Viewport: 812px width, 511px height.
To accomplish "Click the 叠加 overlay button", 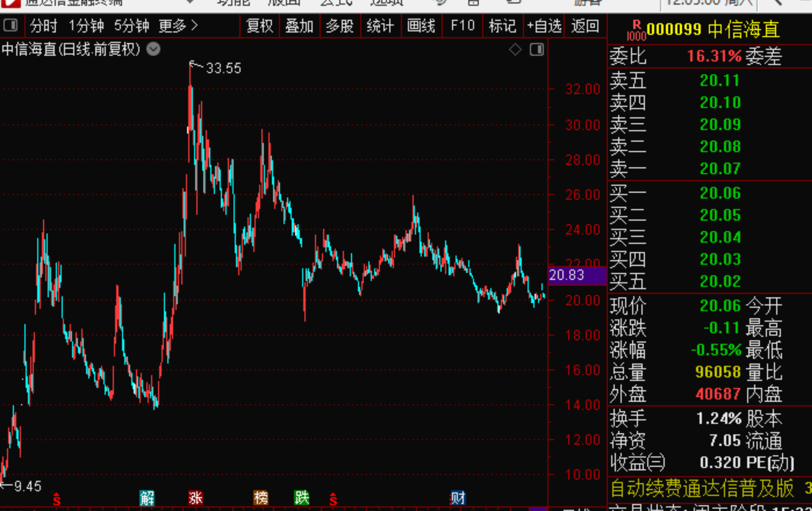I will [x=299, y=26].
